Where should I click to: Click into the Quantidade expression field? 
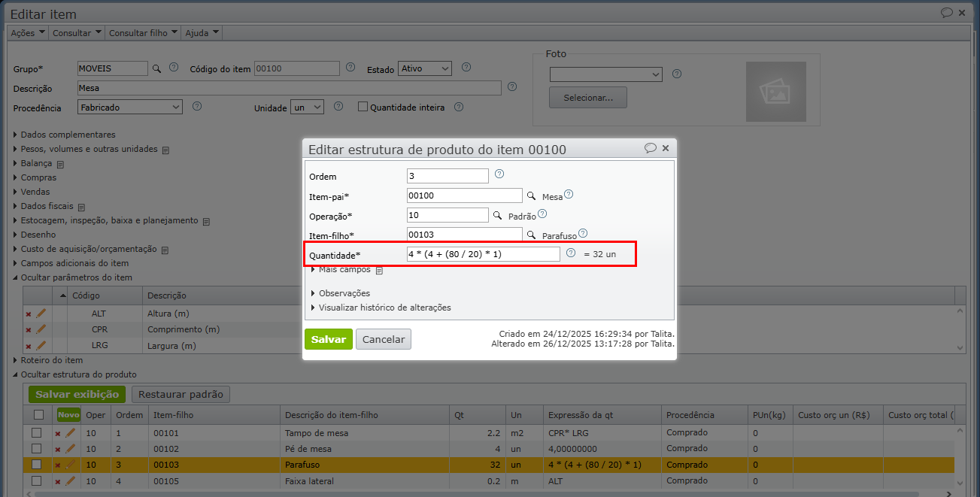pyautogui.click(x=484, y=254)
